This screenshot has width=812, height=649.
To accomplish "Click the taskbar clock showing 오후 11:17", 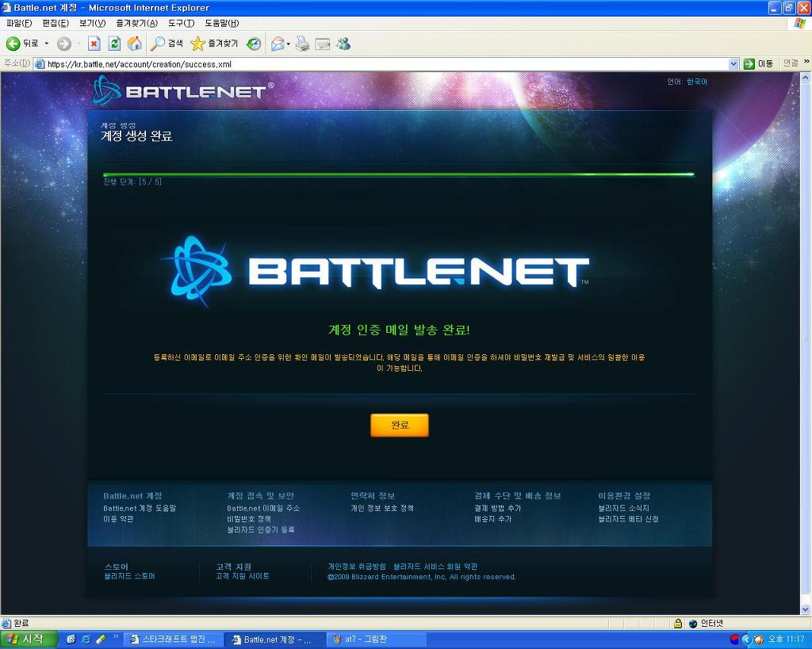I will click(x=786, y=639).
